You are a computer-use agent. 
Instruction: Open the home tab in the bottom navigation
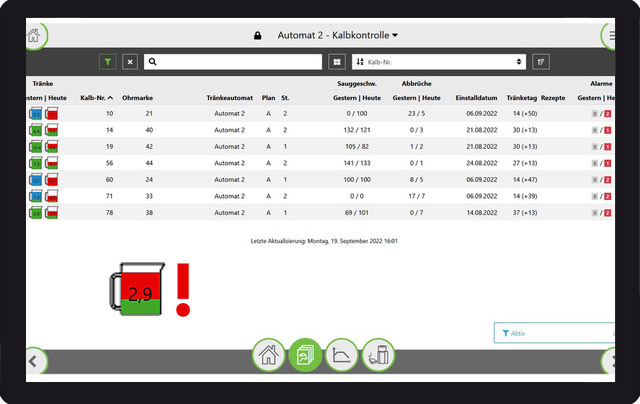pyautogui.click(x=268, y=355)
